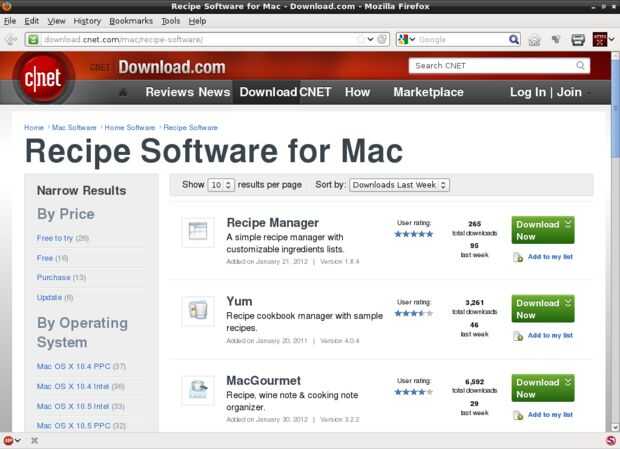Screen dimensions: 620x449
Task: Click the Log In link
Action: 527,92
